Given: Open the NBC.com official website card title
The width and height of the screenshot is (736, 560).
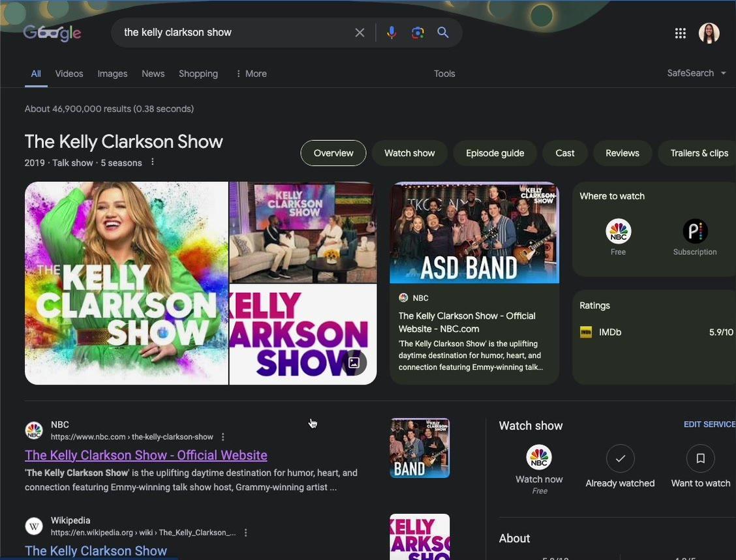Looking at the screenshot, I should [x=467, y=322].
